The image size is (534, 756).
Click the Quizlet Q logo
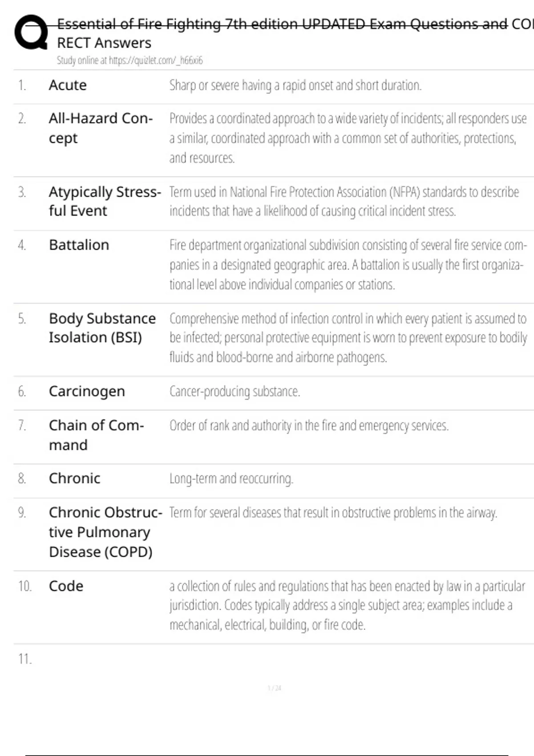(31, 32)
